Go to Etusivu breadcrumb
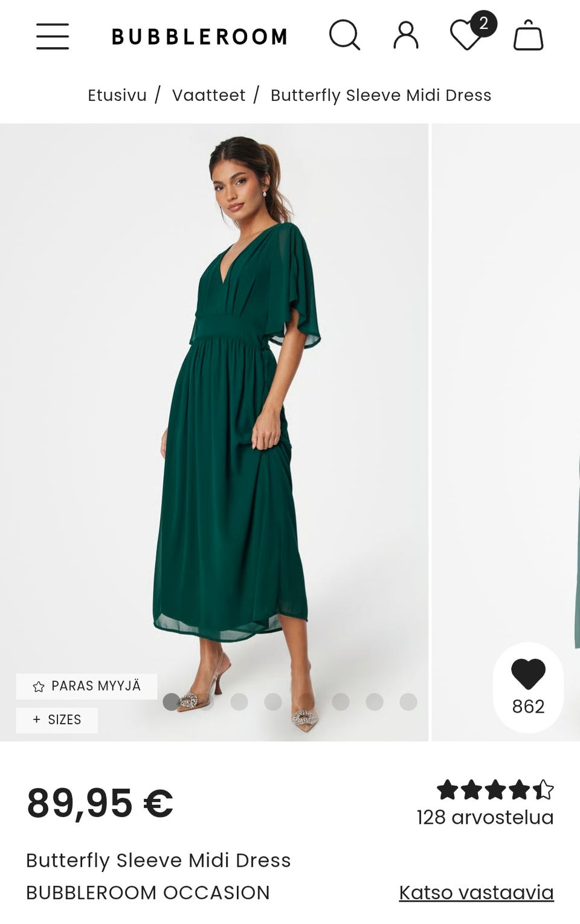580x924 pixels. [117, 95]
